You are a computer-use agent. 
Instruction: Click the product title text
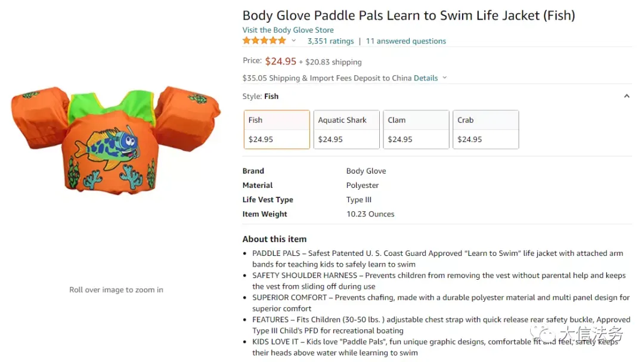pos(408,16)
